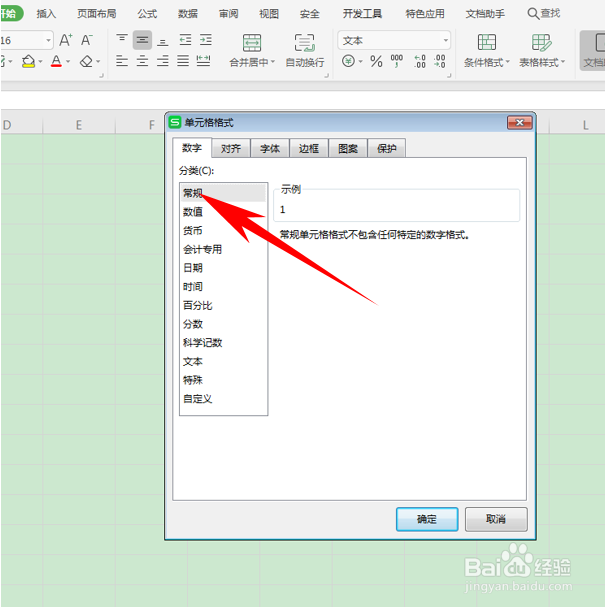Select 数值 in category list
This screenshot has height=607, width=605.
click(223, 212)
